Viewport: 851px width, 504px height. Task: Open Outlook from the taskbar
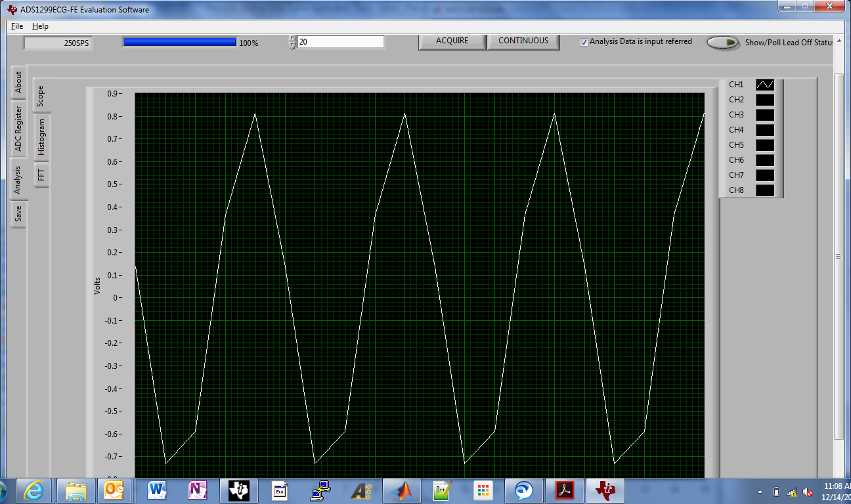point(116,490)
